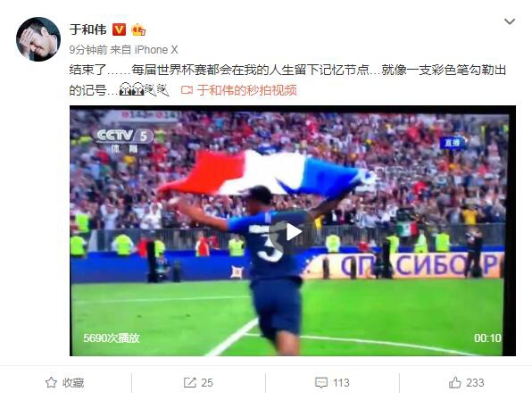Click the comment count 113
Screen dimensions: 532x400
[341, 383]
